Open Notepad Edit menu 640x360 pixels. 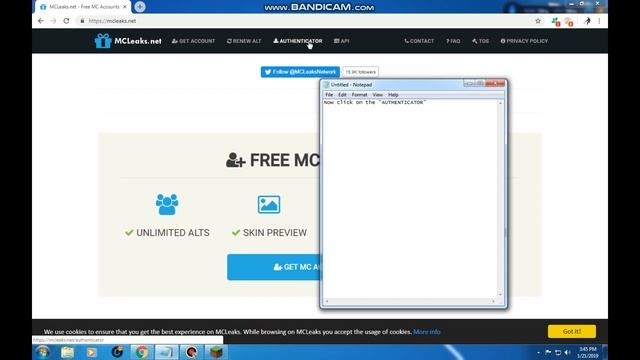[342, 95]
